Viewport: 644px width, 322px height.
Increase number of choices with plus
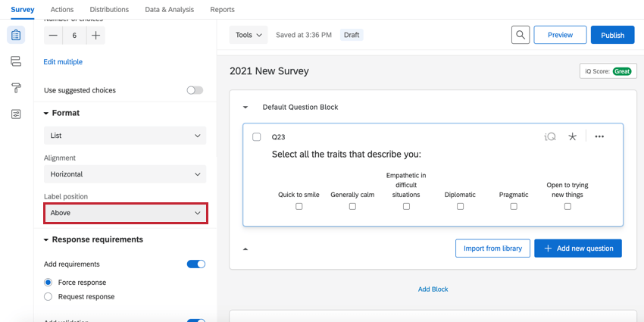pos(96,36)
